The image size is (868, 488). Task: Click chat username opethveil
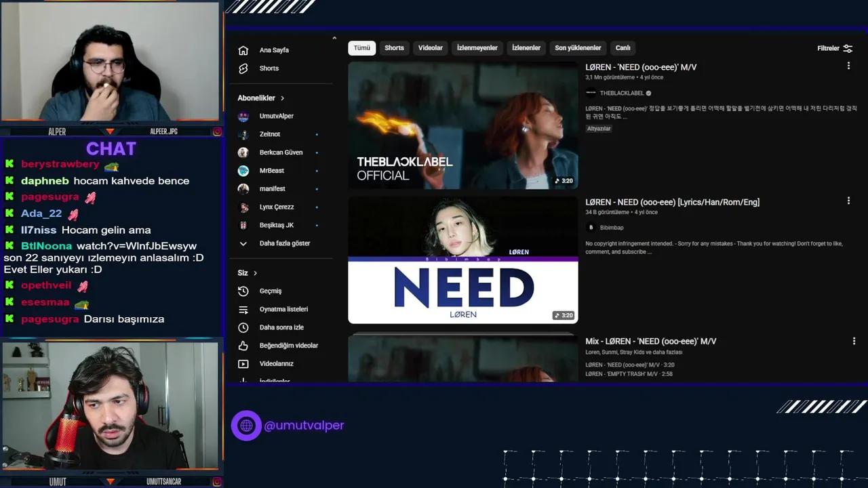pyautogui.click(x=46, y=285)
